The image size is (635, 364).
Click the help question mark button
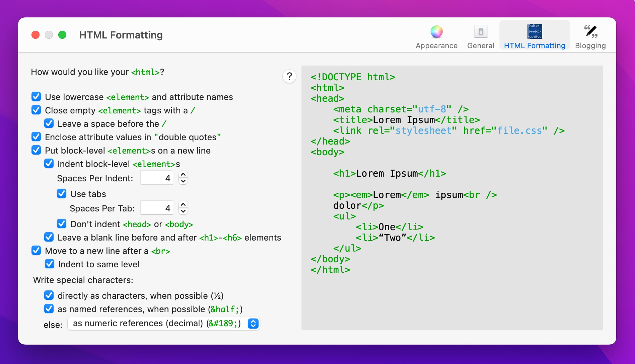[289, 77]
